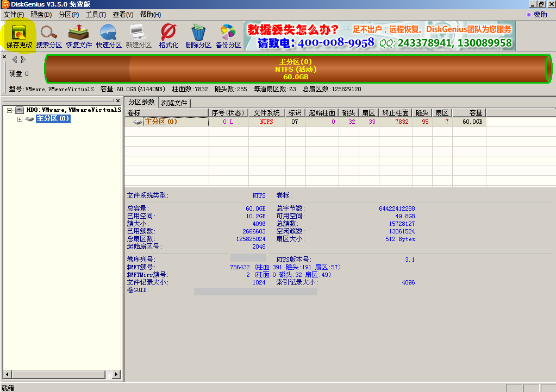Open the 恢复文件 (Recover Files) tool
Screen dimensions: 556x392
point(79,36)
